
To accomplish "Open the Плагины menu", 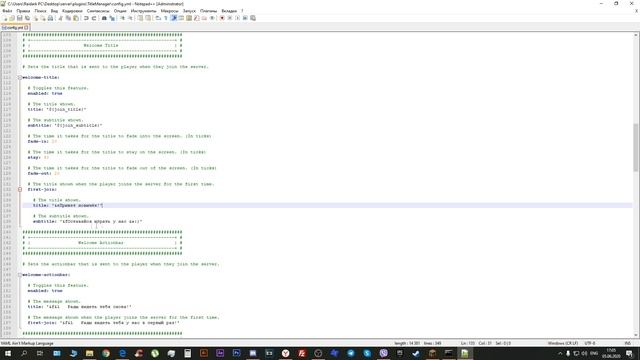I will [209, 11].
